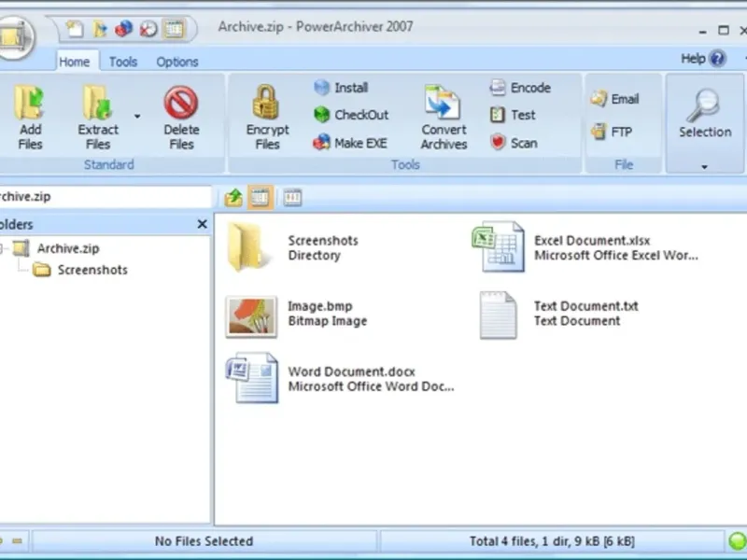The width and height of the screenshot is (747, 560).
Task: Toggle the highlighted tile view button
Action: [261, 197]
